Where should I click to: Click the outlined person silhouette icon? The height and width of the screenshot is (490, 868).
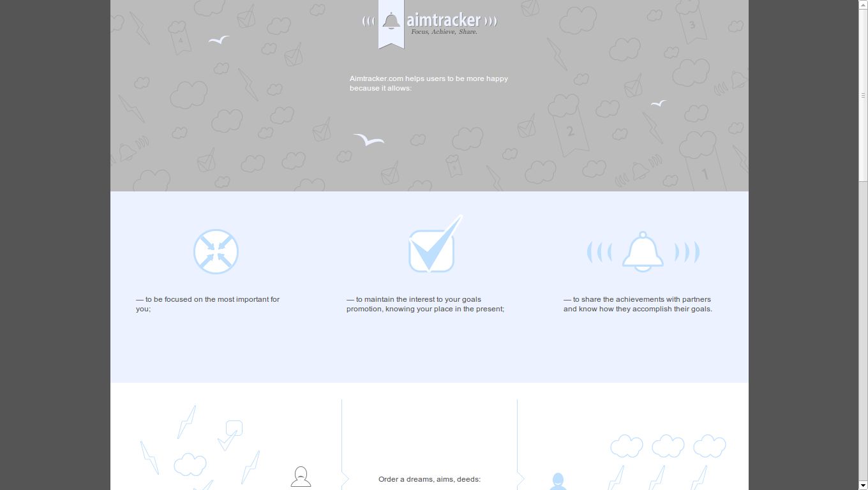(x=300, y=477)
